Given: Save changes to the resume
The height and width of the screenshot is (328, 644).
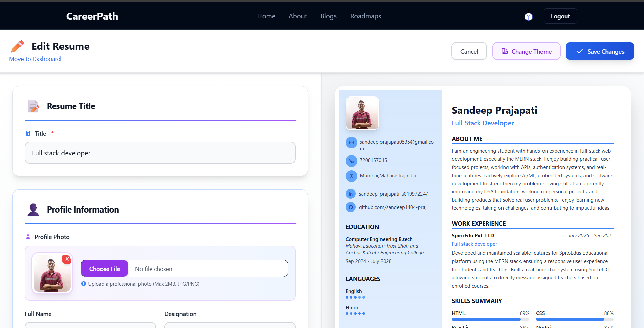Looking at the screenshot, I should (600, 51).
